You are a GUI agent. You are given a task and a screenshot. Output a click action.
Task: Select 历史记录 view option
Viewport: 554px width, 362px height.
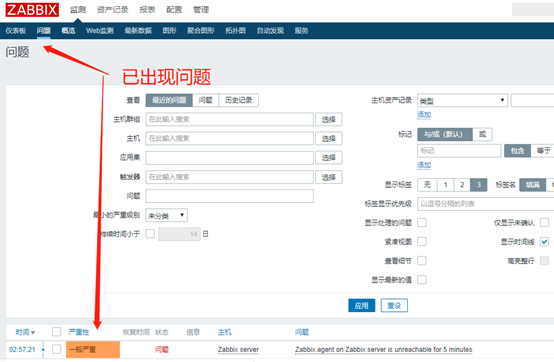click(238, 100)
